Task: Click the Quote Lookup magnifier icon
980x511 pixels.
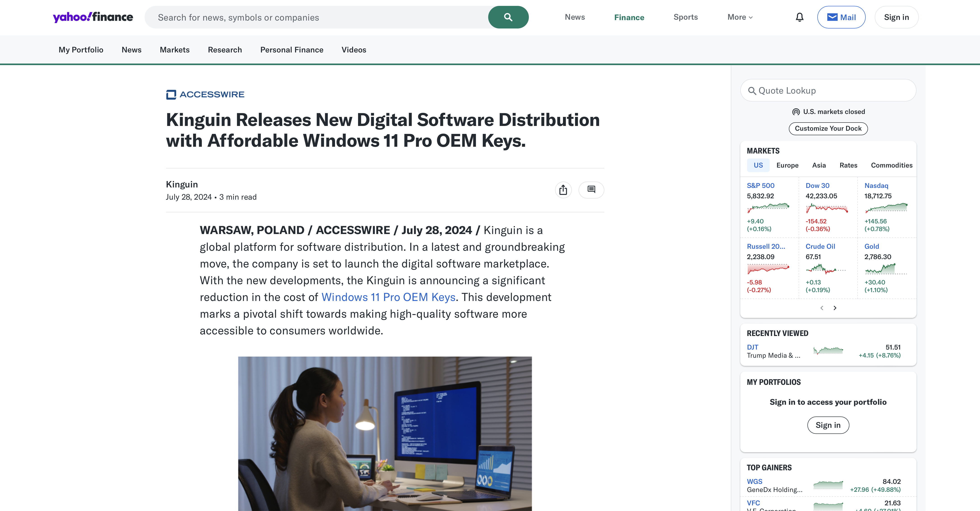Action: pos(752,91)
